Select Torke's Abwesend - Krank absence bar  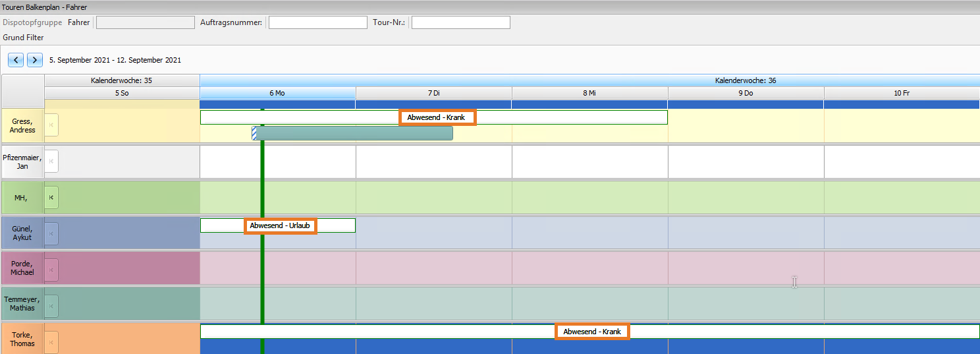(x=592, y=332)
